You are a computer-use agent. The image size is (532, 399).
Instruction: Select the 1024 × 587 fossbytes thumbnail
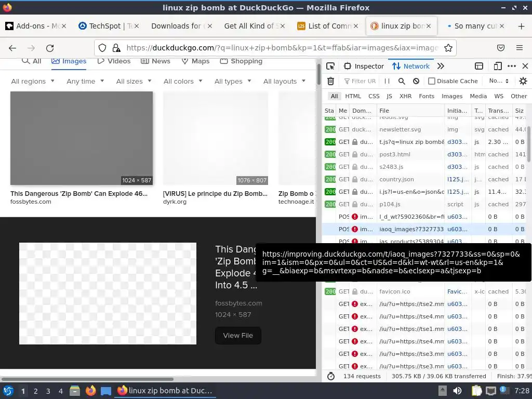click(x=82, y=138)
